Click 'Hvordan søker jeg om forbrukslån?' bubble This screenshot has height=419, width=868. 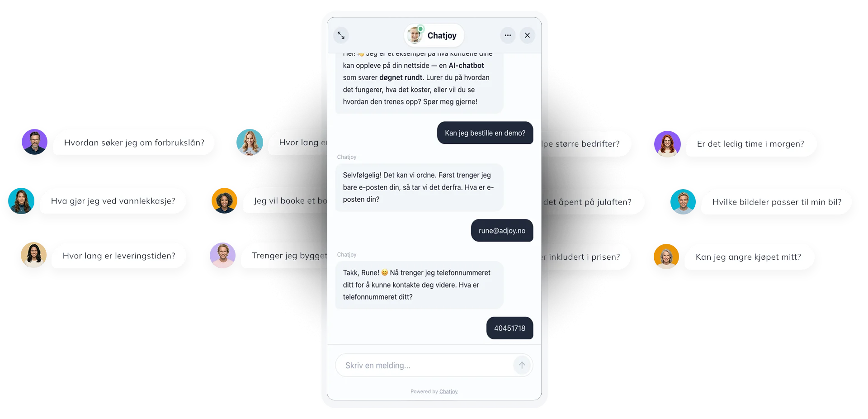point(134,143)
